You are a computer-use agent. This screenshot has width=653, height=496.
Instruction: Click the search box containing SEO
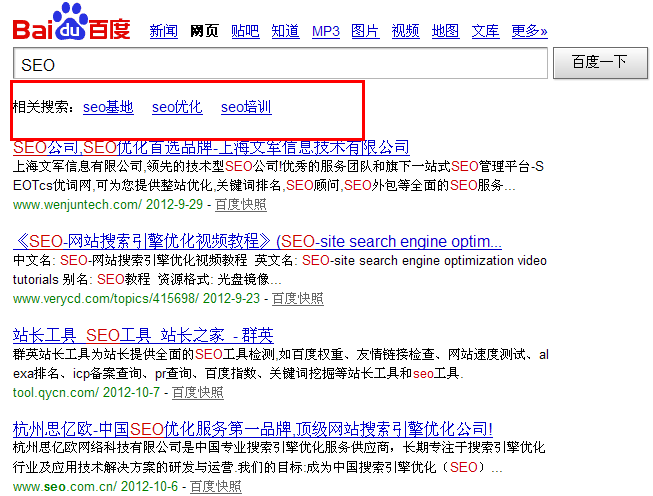(x=280, y=64)
